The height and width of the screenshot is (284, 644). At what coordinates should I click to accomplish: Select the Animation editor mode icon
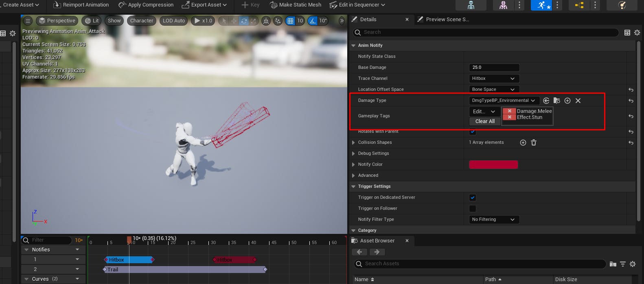[x=541, y=5]
